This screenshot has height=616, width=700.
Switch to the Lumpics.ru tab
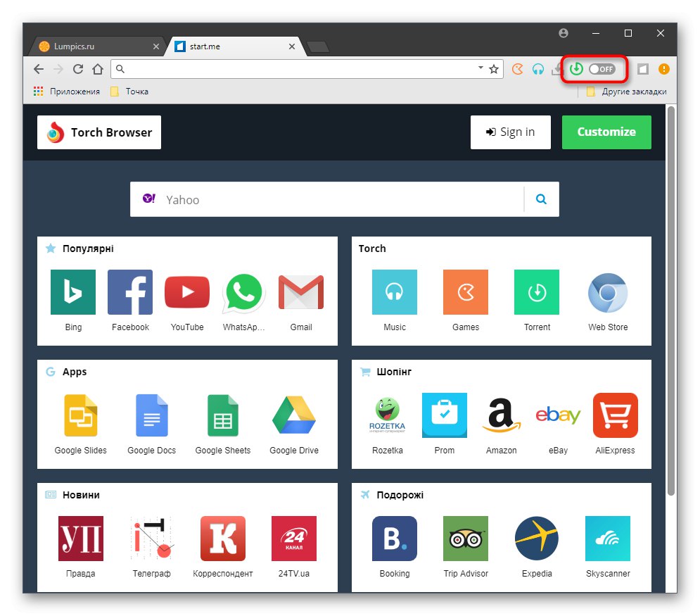click(94, 46)
